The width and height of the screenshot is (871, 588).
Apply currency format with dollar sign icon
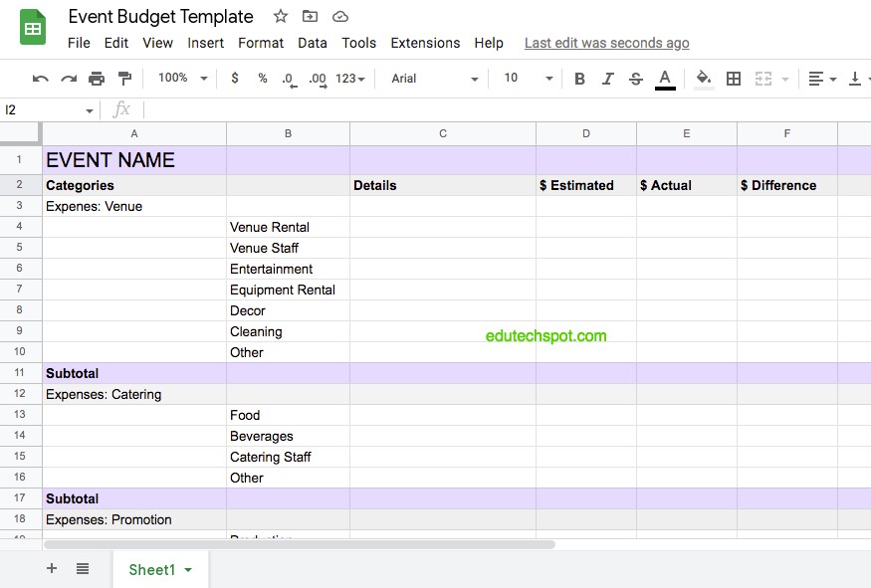click(x=235, y=78)
